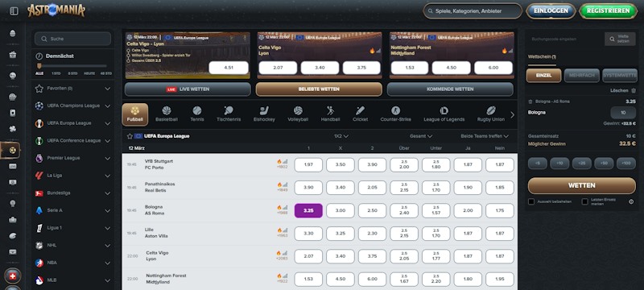This screenshot has width=644, height=290.
Task: Select draw odds 3.40 for Panathinaikos match
Action: coord(340,188)
